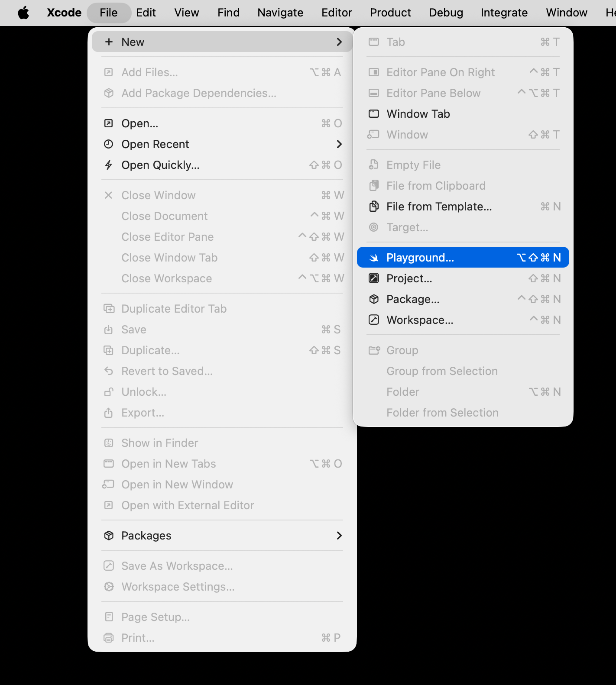Screen dimensions: 616x685
Task: Click the Project icon in New submenu
Action: click(373, 278)
